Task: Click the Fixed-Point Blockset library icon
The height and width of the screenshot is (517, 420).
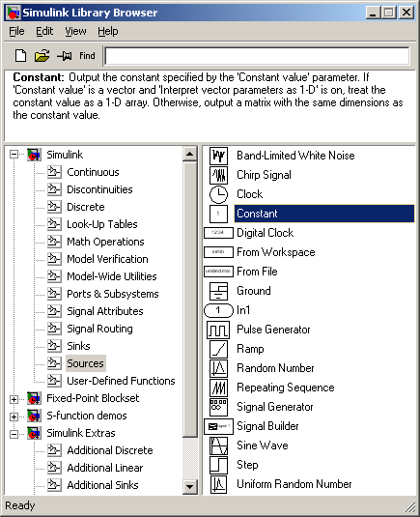Action: tap(34, 398)
